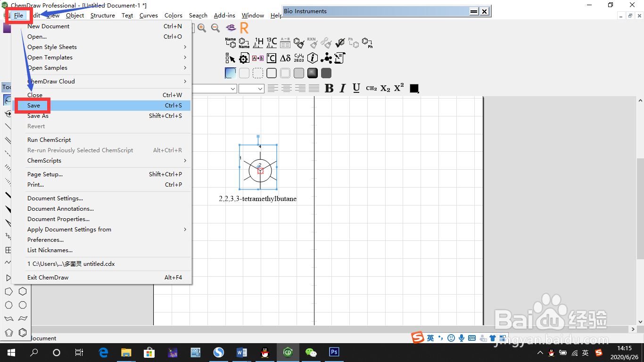
Task: Open the font name dropdown
Action: [233, 89]
